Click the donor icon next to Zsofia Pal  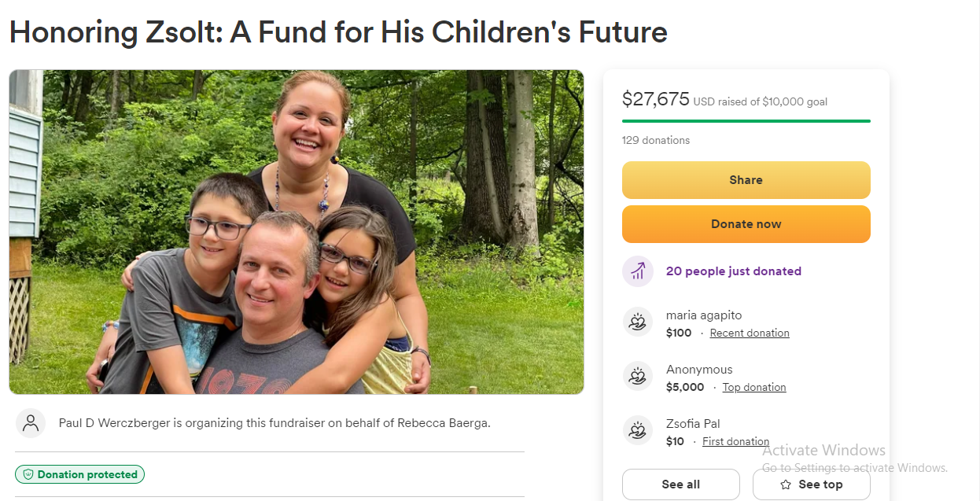click(x=638, y=431)
